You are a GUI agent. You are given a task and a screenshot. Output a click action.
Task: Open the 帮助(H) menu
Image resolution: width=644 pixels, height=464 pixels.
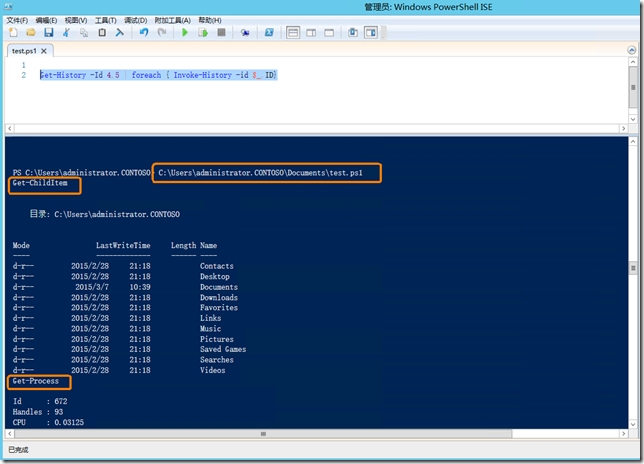click(x=210, y=20)
